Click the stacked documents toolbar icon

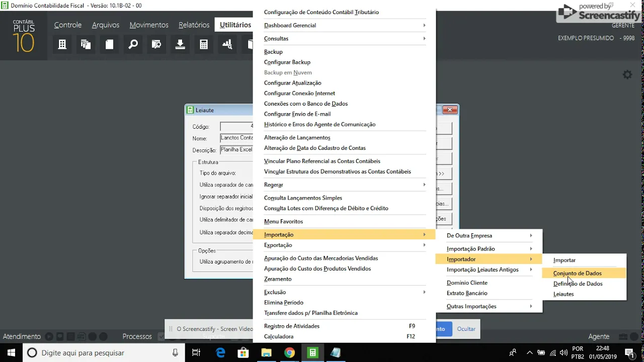86,45
